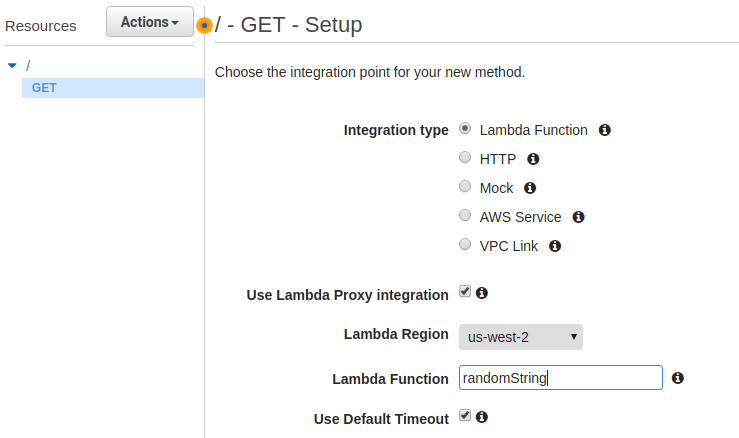The height and width of the screenshot is (438, 739).
Task: Select Mock integration type
Action: click(x=465, y=186)
